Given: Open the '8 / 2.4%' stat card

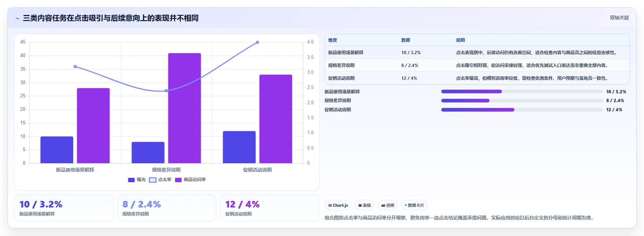Looking at the screenshot, I should (167, 208).
